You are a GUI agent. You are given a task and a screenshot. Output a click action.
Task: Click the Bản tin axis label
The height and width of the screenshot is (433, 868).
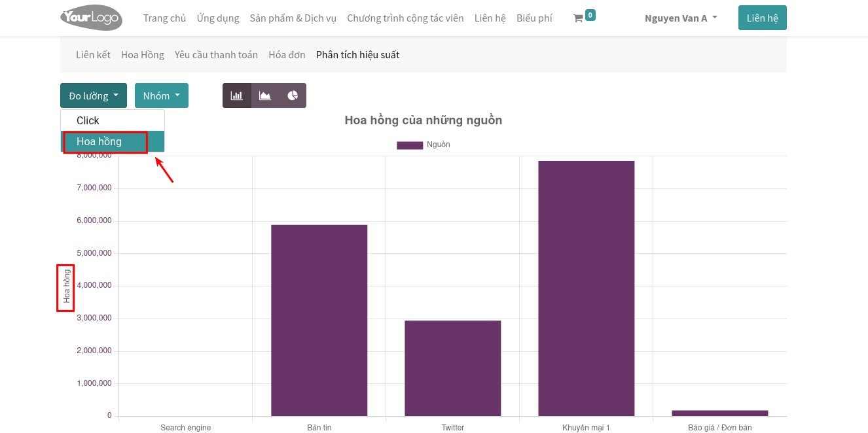319,428
